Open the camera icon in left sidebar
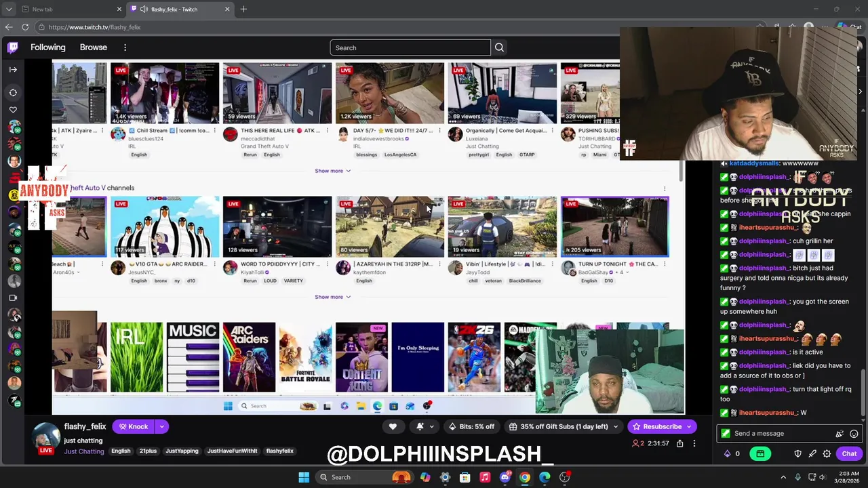 [13, 298]
